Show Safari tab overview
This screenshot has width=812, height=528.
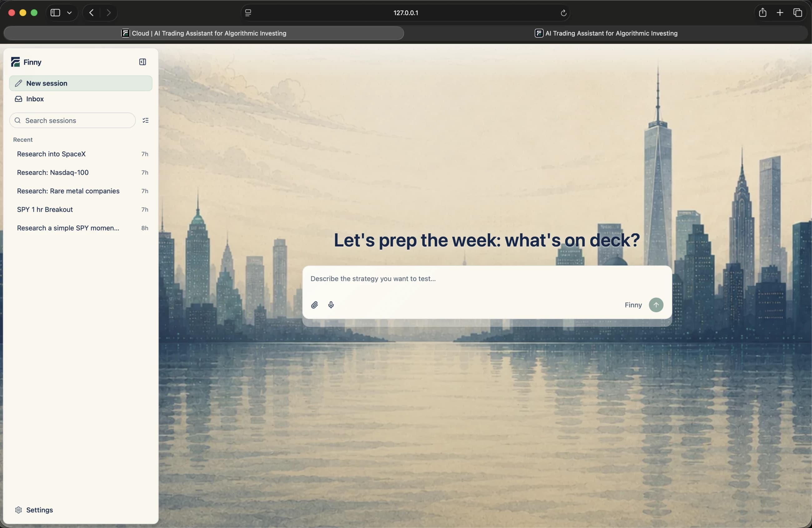point(797,12)
